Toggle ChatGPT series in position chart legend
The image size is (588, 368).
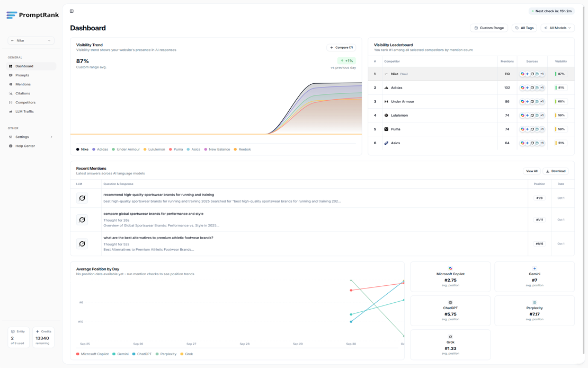(142, 354)
